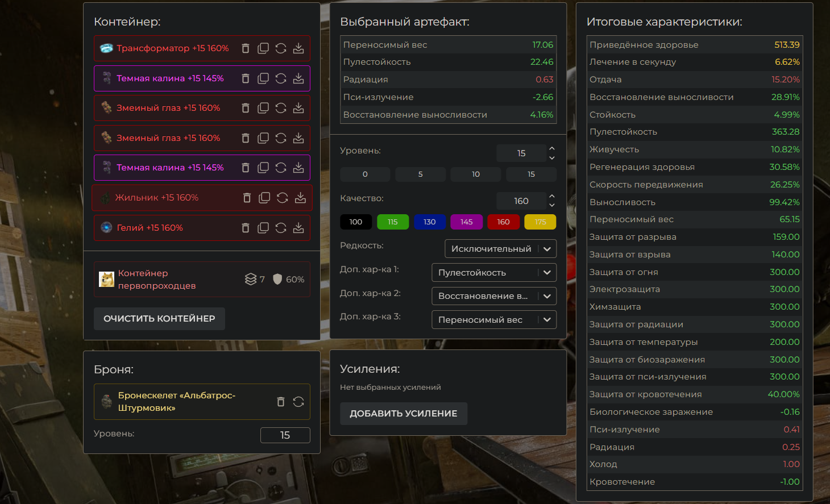Click the ДОБАВИТЬ УСИЛЕНИЕ button
The width and height of the screenshot is (830, 504).
click(404, 414)
